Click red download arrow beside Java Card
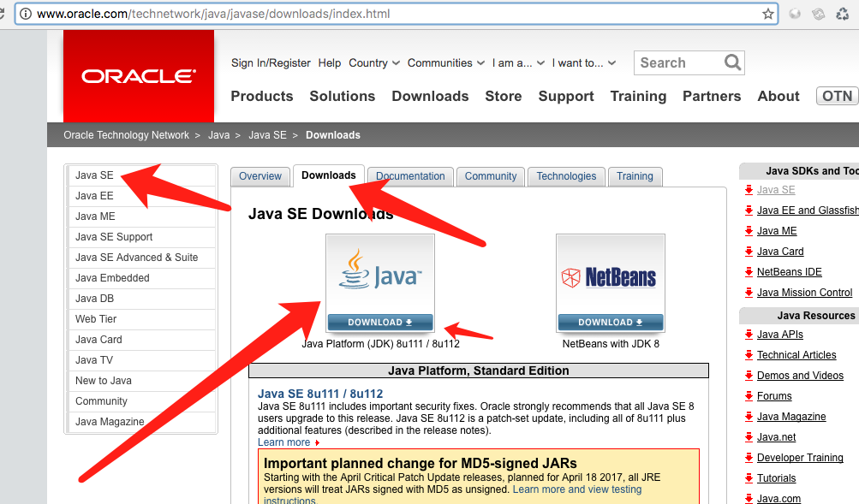Screen dimensions: 859x504 (x=749, y=252)
